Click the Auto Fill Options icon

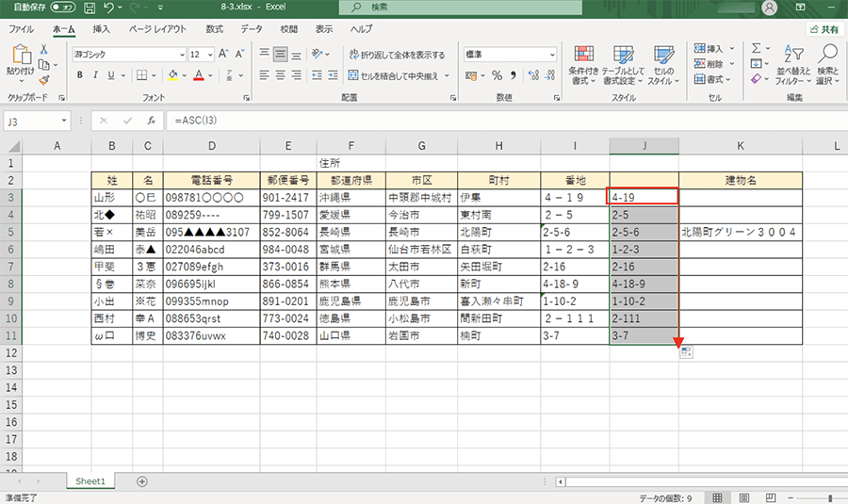tap(686, 351)
